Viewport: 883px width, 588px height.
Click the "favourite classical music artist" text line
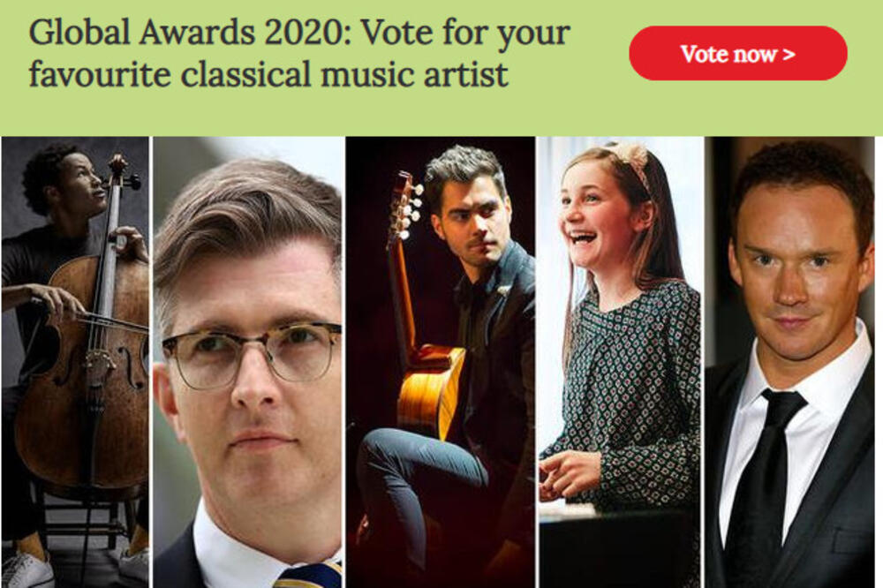tap(268, 73)
